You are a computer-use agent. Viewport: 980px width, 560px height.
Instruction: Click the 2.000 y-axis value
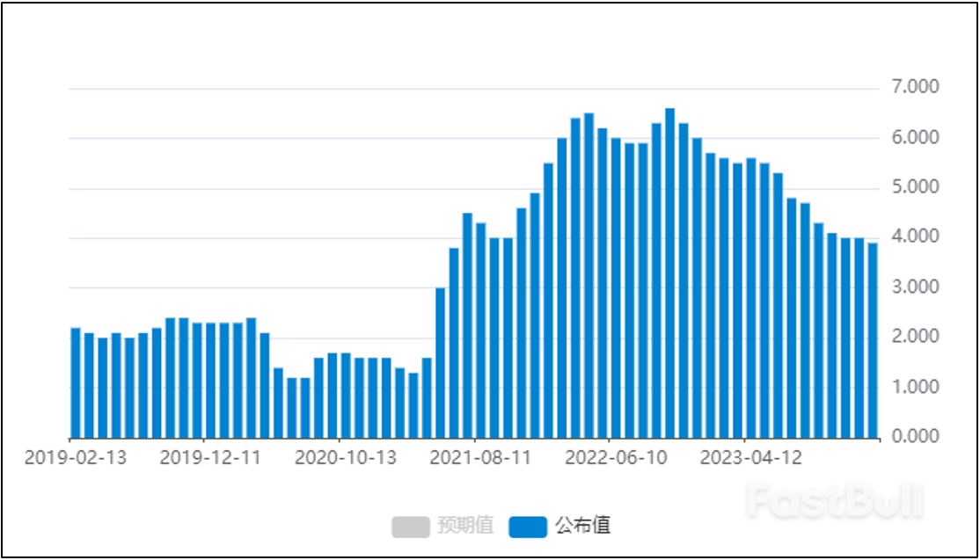click(915, 336)
